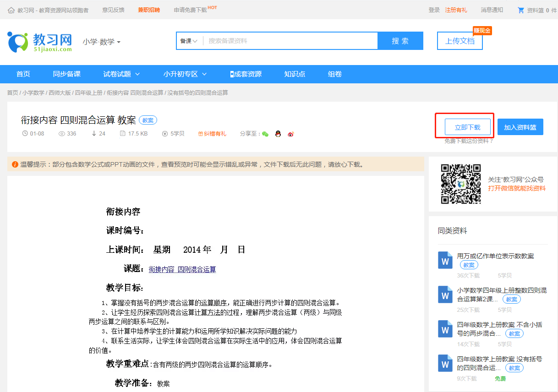Share to QQ via penguin icon
The height and width of the screenshot is (392, 558).
(278, 134)
